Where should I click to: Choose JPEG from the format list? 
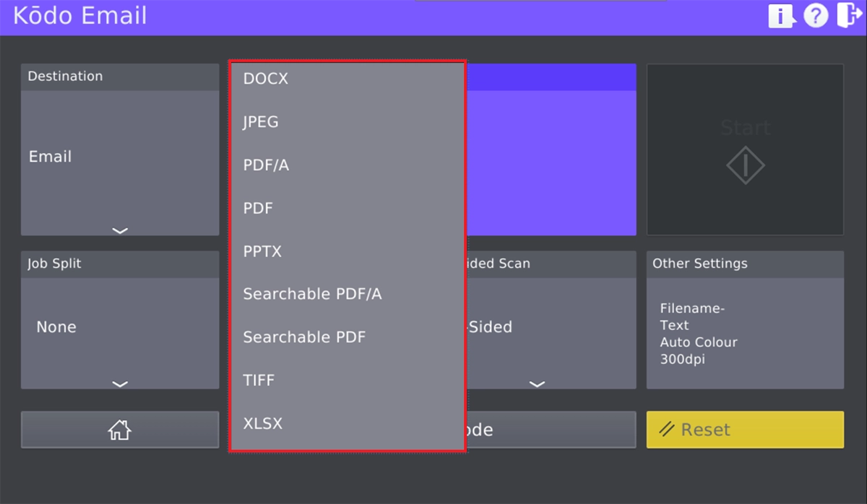(260, 121)
